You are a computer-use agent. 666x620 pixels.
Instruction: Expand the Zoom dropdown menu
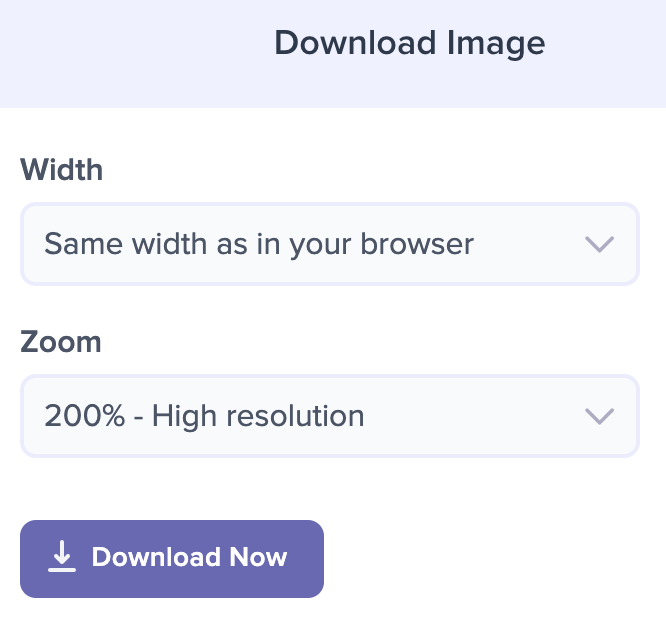330,416
